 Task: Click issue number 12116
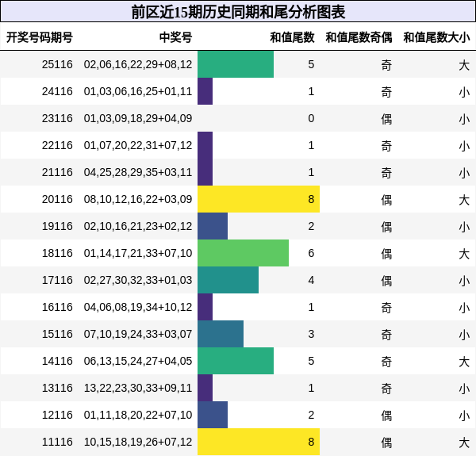[57, 415]
